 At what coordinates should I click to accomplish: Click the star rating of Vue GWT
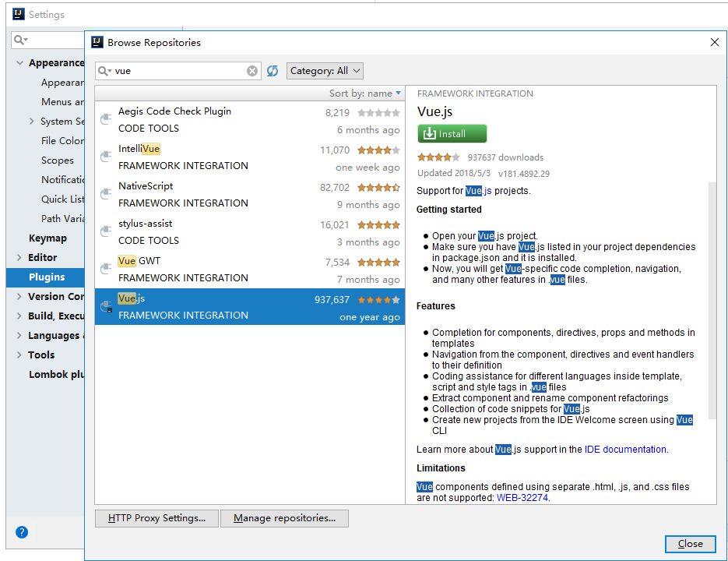click(x=378, y=263)
